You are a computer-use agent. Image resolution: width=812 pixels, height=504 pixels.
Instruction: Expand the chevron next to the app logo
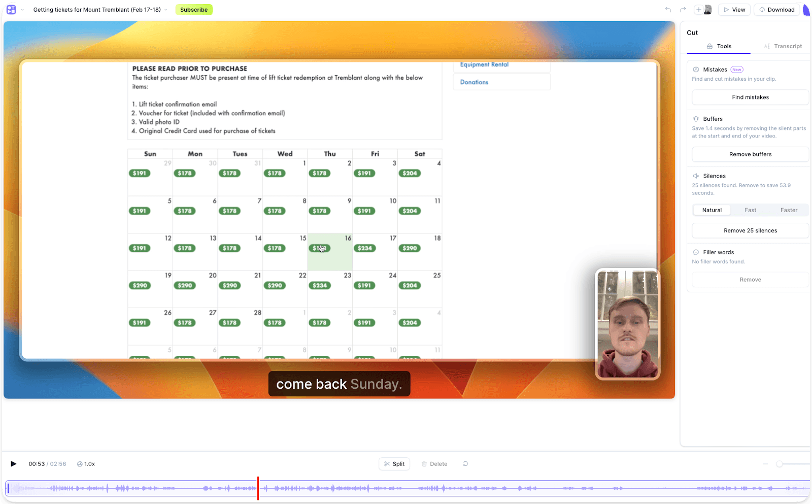pyautogui.click(x=22, y=9)
